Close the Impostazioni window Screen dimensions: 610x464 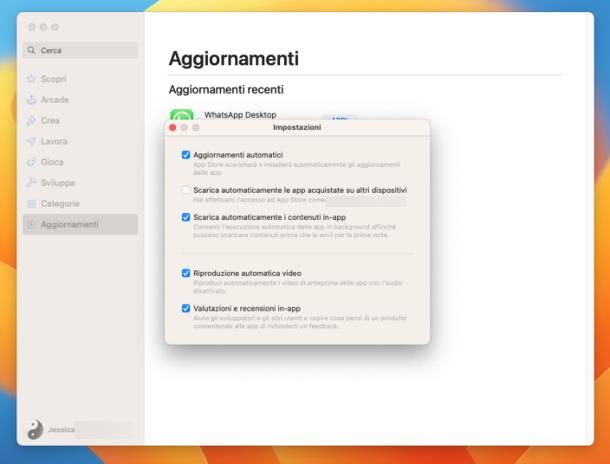pos(173,128)
